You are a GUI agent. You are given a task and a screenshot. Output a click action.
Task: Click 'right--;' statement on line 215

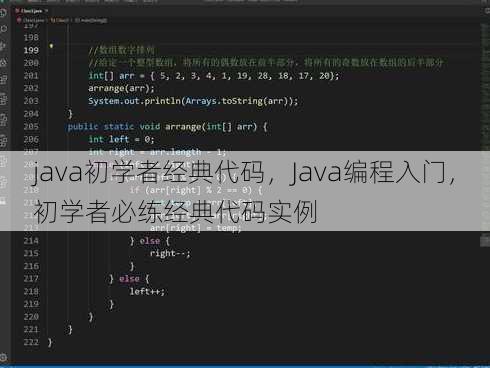pyautogui.click(x=170, y=253)
